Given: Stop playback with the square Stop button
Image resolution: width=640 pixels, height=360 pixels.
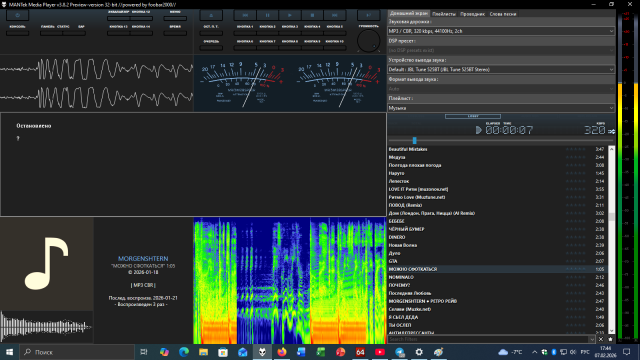Looking at the screenshot, I should click(x=312, y=15).
